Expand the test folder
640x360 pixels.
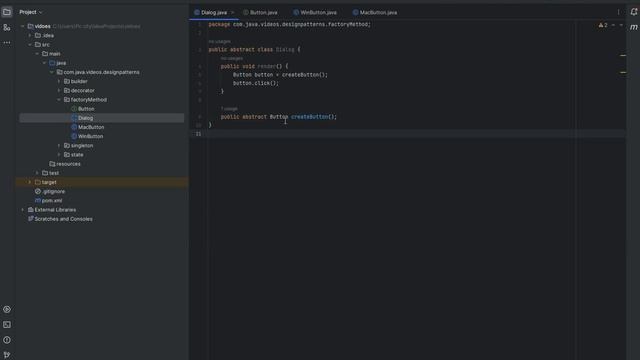(37, 173)
